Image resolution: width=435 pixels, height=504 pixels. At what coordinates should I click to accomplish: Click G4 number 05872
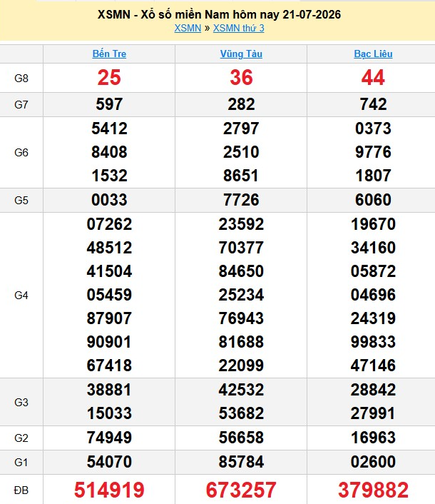[x=373, y=271]
